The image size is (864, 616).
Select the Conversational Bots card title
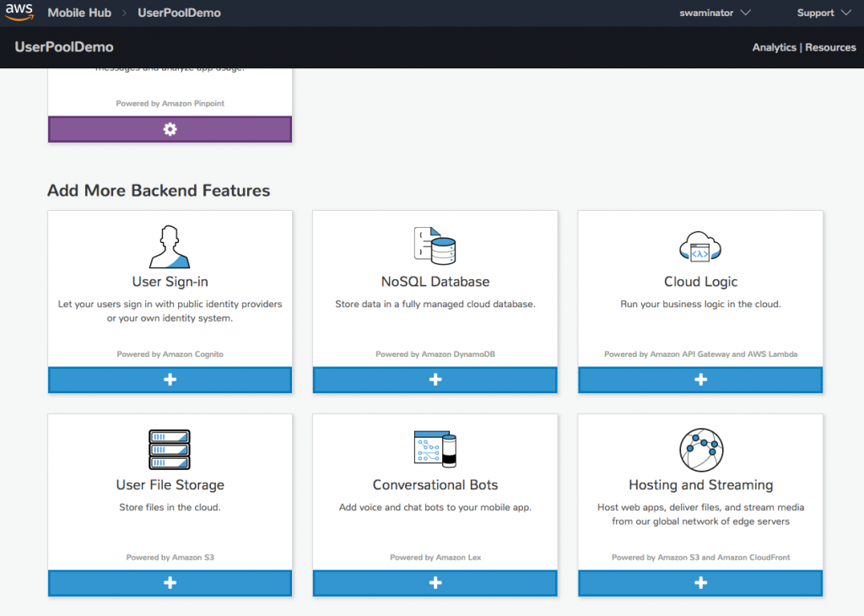(435, 485)
